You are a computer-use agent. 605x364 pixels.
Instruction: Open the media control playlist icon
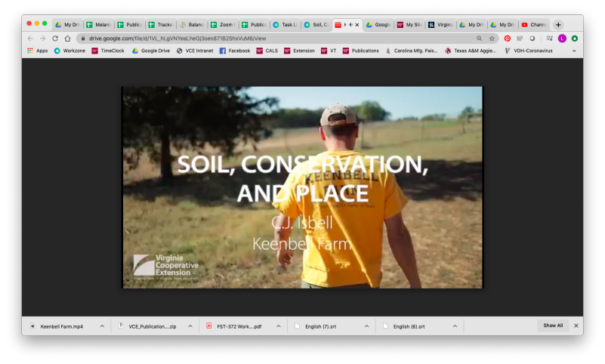550,39
